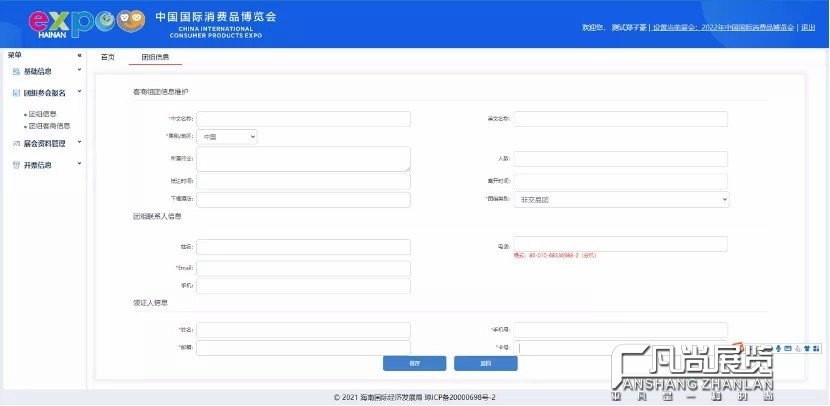Open the group type dropdown on the right
Viewport: 830px width, 406px height.
(x=621, y=200)
